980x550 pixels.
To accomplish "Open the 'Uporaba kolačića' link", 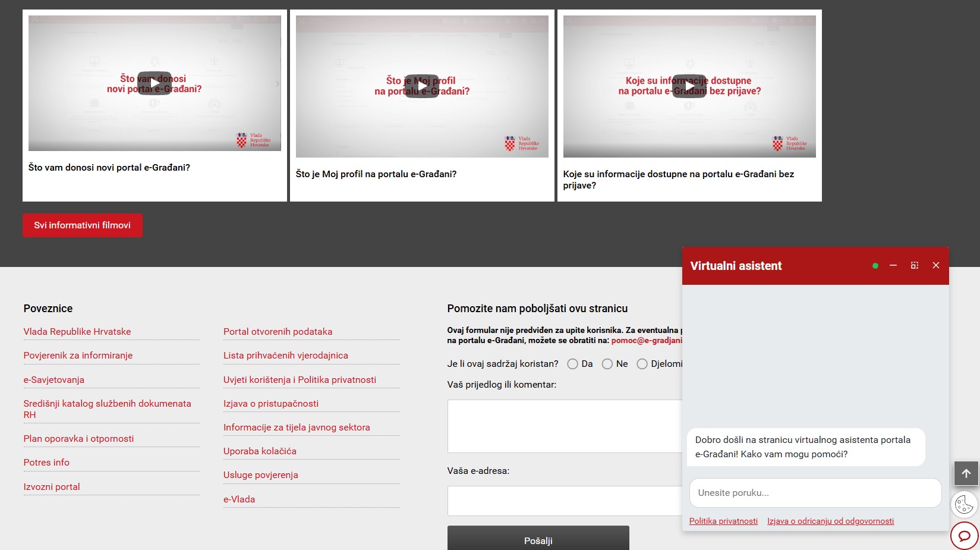I will pos(260,451).
